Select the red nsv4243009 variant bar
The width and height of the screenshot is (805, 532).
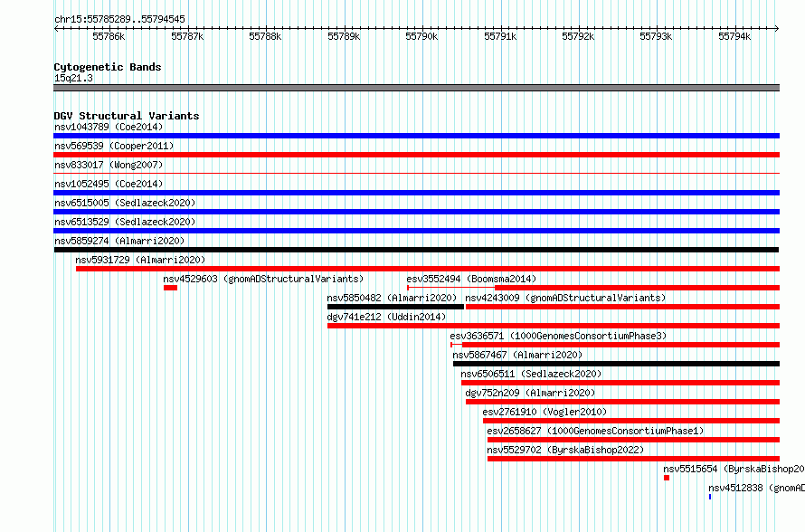(x=623, y=307)
